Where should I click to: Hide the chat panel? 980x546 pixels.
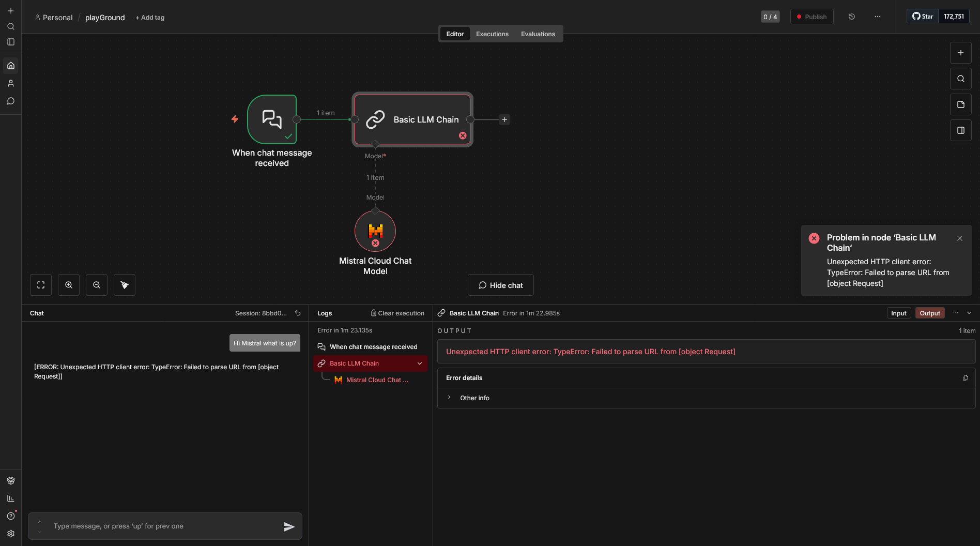pos(500,285)
